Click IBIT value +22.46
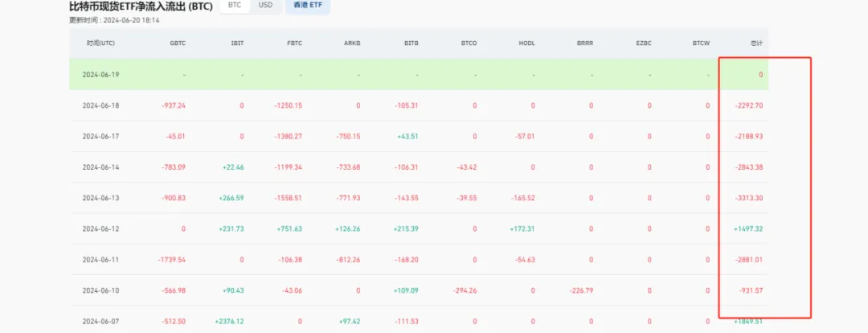Image resolution: width=868 pixels, height=333 pixels. point(234,166)
